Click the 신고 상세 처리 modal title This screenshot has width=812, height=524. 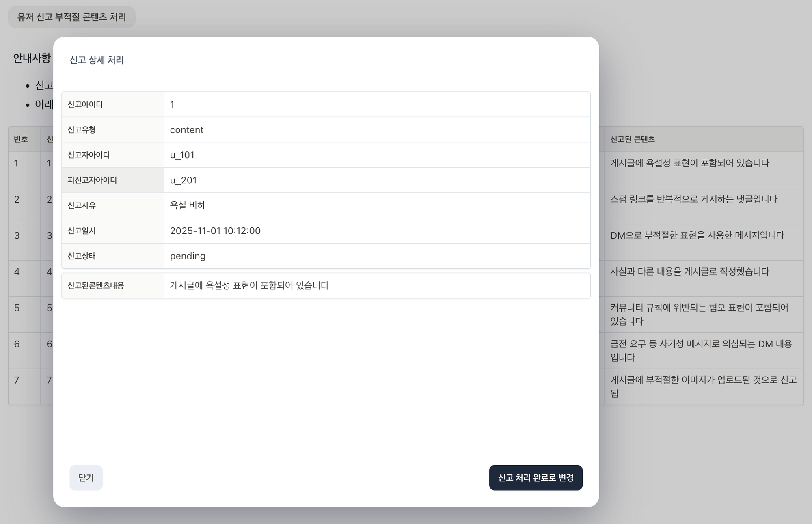coord(97,60)
